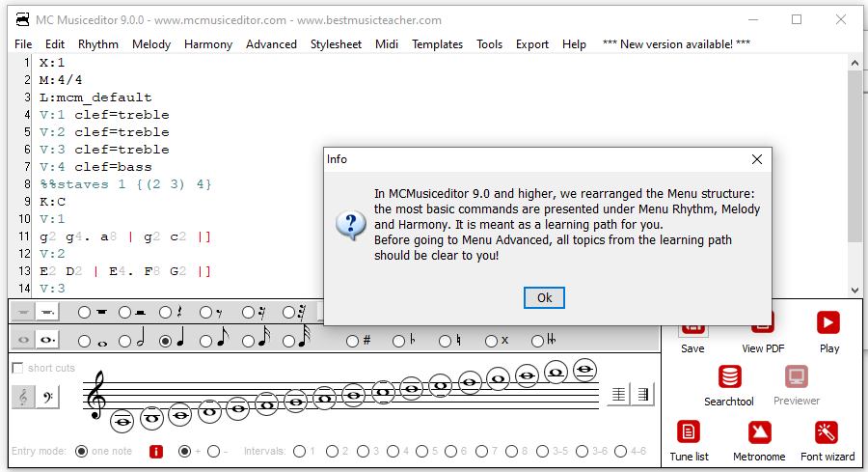Click the single bar line button

point(618,394)
